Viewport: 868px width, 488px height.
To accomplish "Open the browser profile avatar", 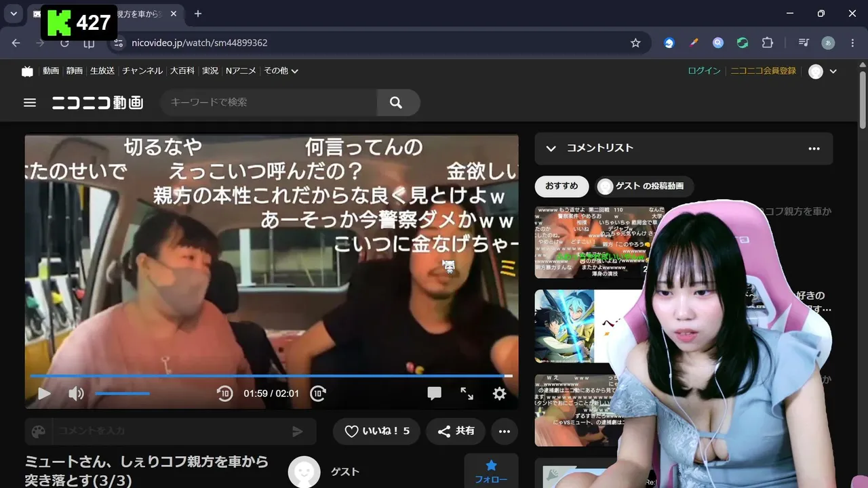I will (x=828, y=43).
